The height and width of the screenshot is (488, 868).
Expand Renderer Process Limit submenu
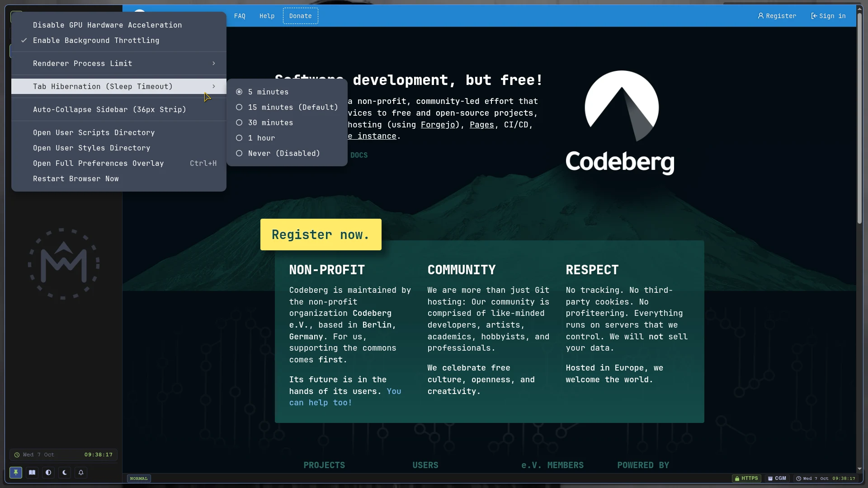click(x=118, y=63)
